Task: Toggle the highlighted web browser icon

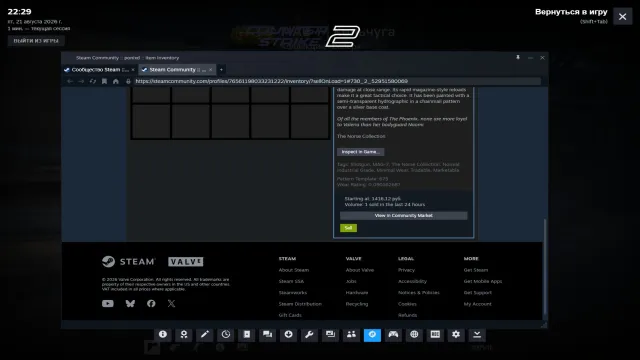Action: click(x=372, y=335)
